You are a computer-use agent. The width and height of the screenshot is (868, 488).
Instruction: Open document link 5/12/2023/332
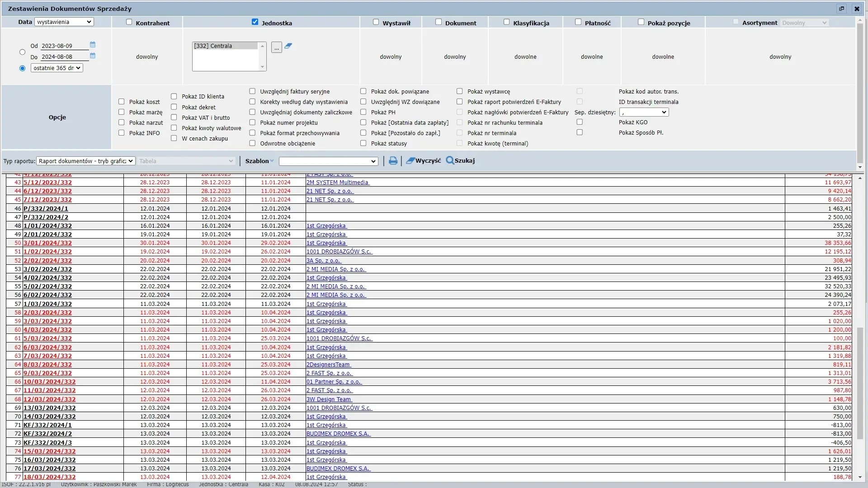[x=47, y=183]
